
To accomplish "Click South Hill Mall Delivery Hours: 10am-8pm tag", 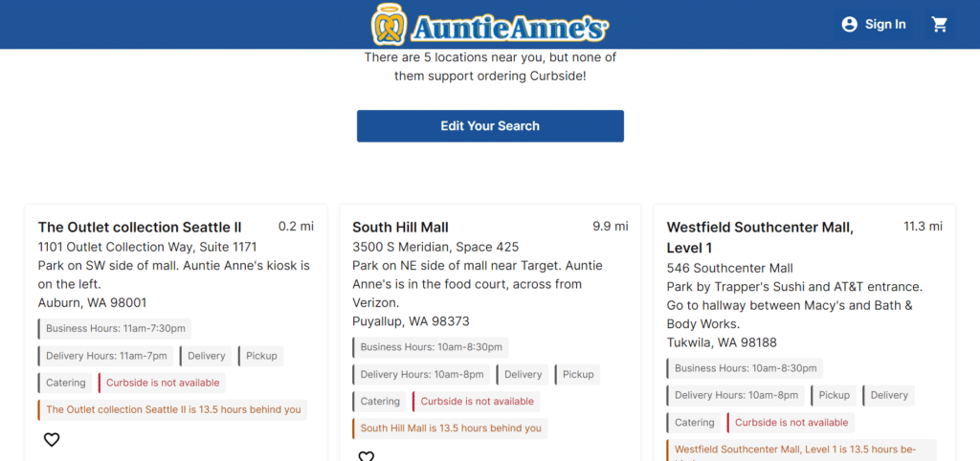I will [421, 375].
